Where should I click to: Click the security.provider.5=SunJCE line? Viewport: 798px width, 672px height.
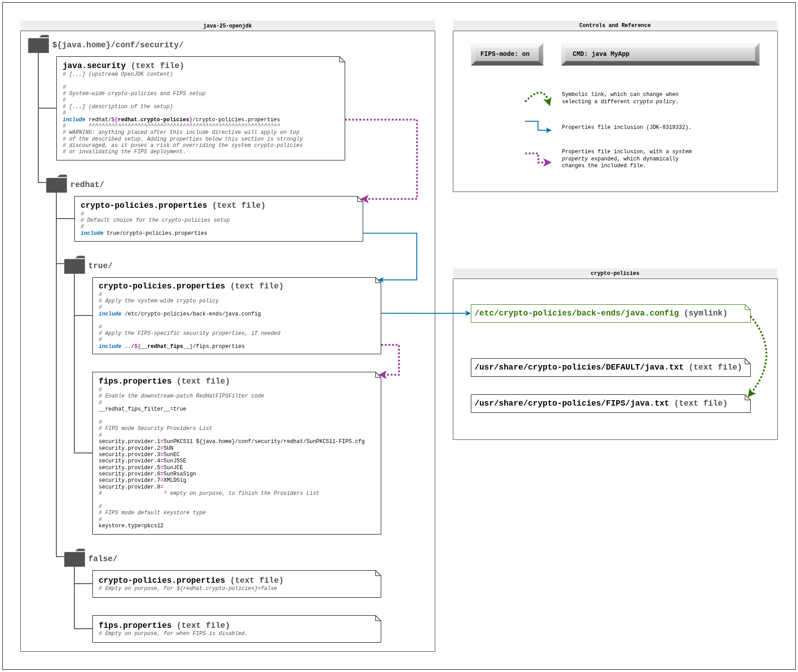141,468
